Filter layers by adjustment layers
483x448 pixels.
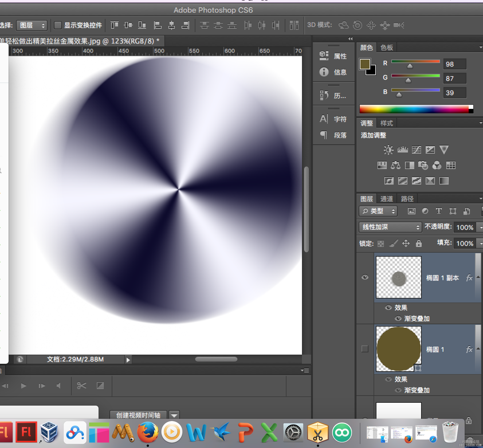click(425, 211)
